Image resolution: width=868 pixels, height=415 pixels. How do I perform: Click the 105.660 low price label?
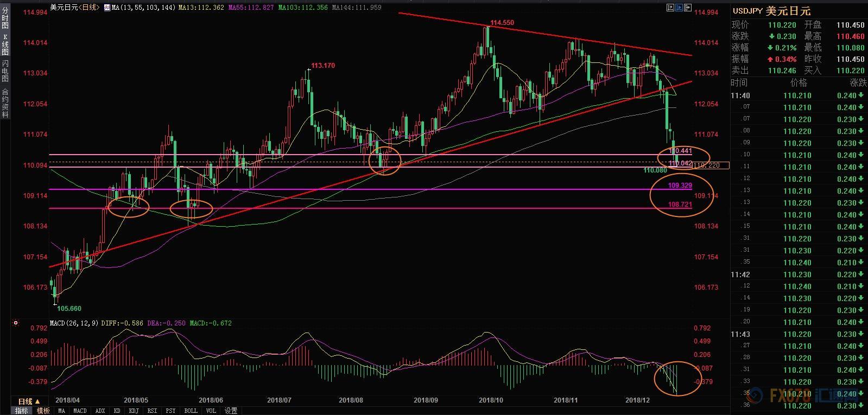coord(69,308)
